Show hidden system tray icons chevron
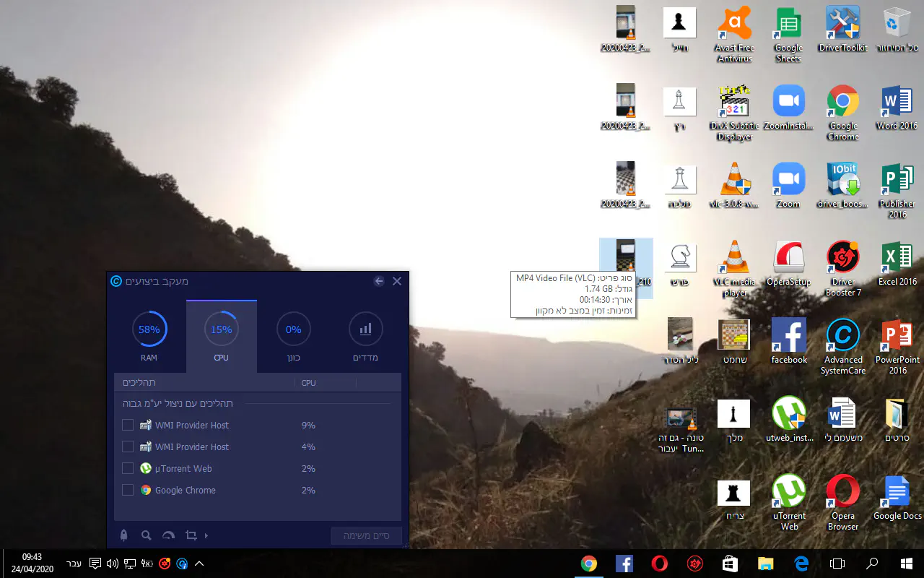The height and width of the screenshot is (578, 924). pyautogui.click(x=200, y=564)
